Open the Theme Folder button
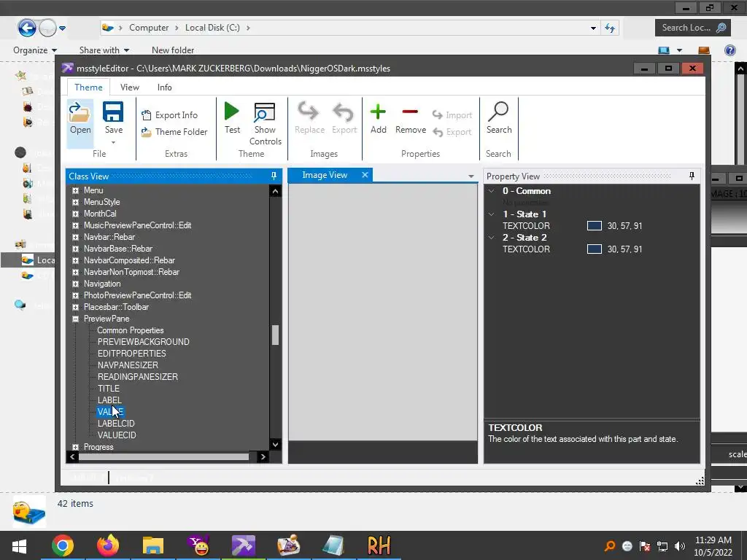Screen dimensions: 747x560 point(174,132)
